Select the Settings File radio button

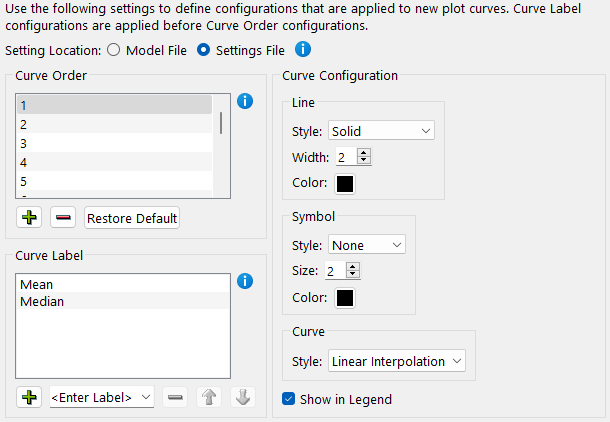204,49
